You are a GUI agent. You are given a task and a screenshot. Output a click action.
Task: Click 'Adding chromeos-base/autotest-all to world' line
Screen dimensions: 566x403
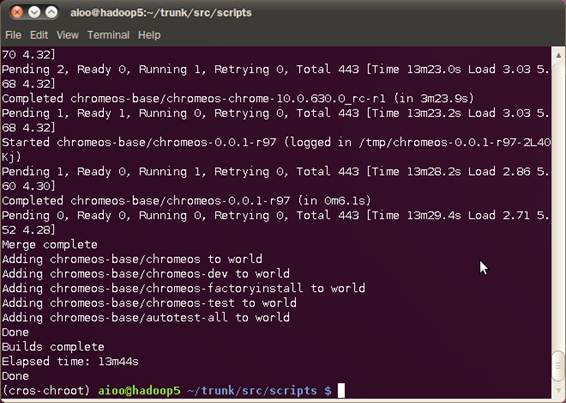click(146, 317)
